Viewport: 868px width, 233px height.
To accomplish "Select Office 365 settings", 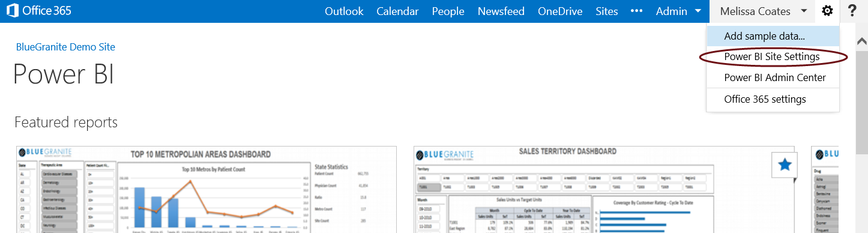I will [773, 99].
